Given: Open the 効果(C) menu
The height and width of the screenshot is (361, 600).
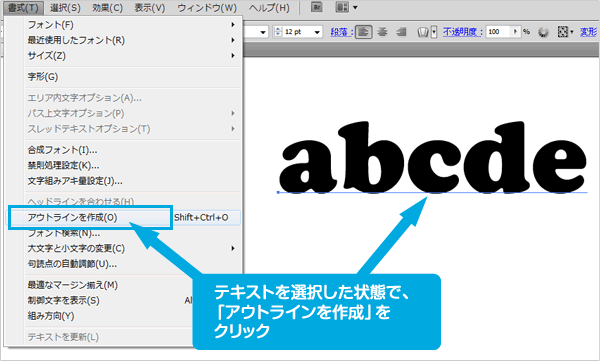Looking at the screenshot, I should (x=108, y=8).
